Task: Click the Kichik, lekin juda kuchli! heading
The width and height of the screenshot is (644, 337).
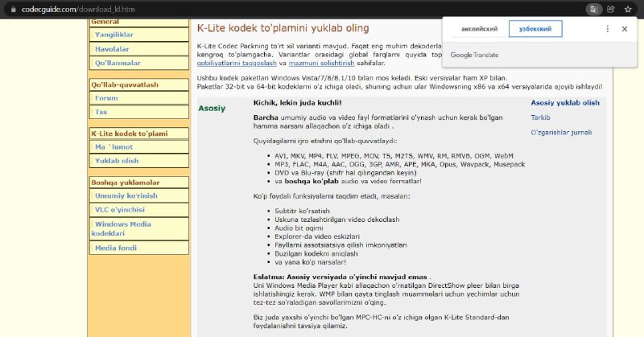Action: coord(297,103)
